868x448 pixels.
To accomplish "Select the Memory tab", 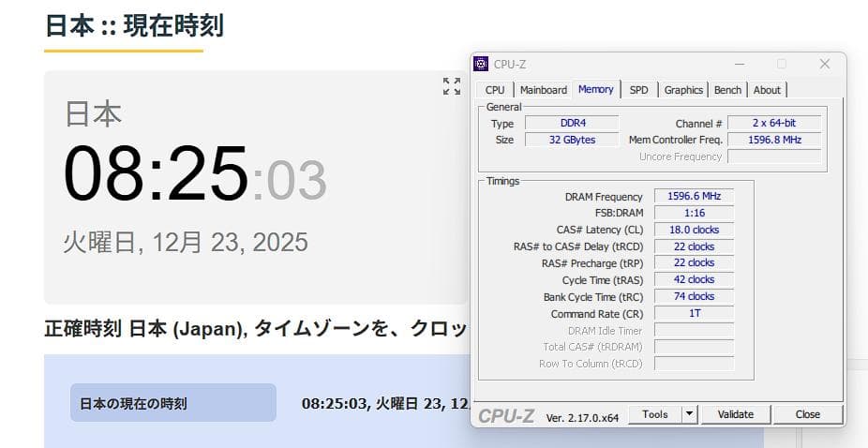I will click(595, 89).
